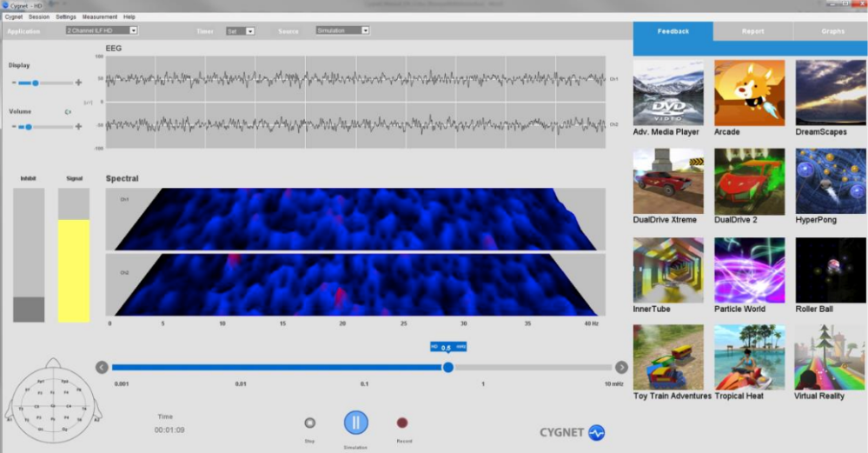Open the Application dropdown showing 2 Channel ILF HD
Screen dimensions: 868x453
tap(103, 30)
